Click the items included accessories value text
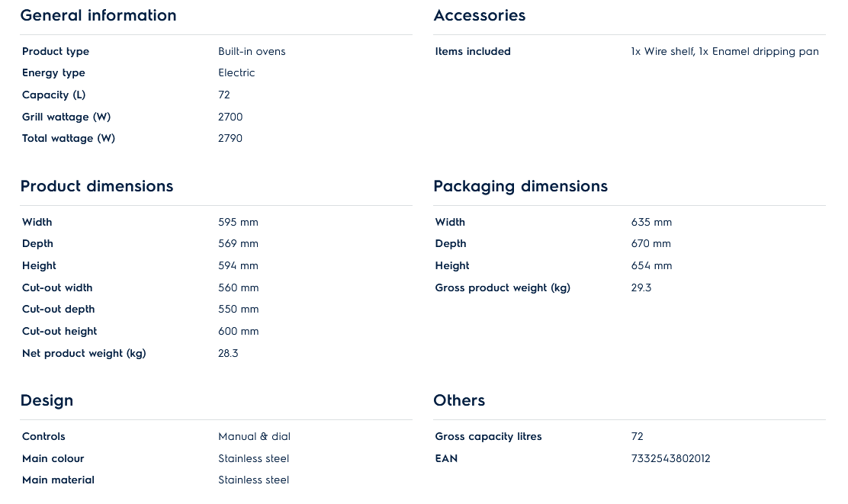This screenshot has height=504, width=848. [724, 51]
